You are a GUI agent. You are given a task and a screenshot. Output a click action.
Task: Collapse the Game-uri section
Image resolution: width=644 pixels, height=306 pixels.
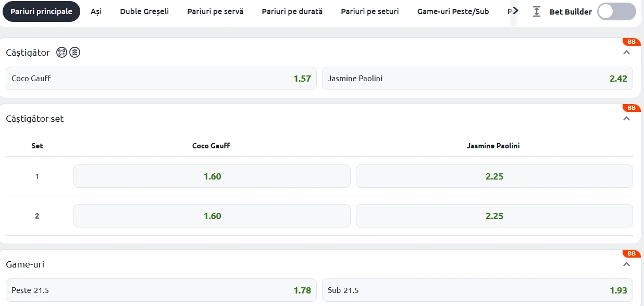[627, 264]
